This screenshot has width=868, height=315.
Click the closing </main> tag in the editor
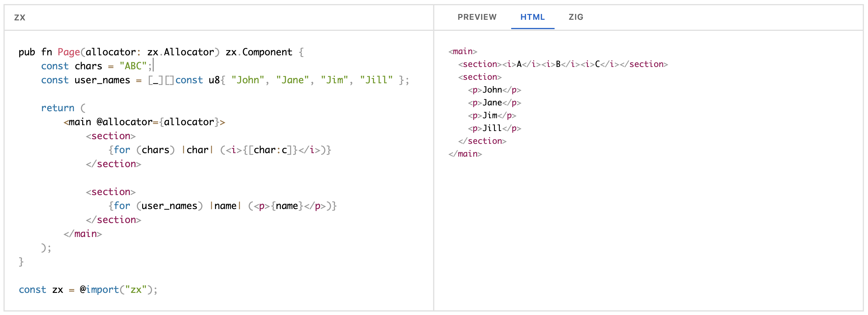coord(83,234)
